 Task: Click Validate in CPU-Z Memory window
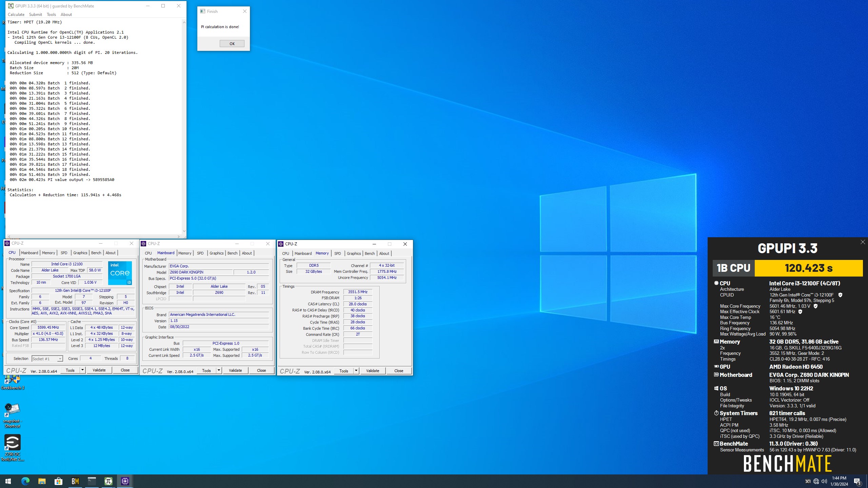pyautogui.click(x=373, y=371)
